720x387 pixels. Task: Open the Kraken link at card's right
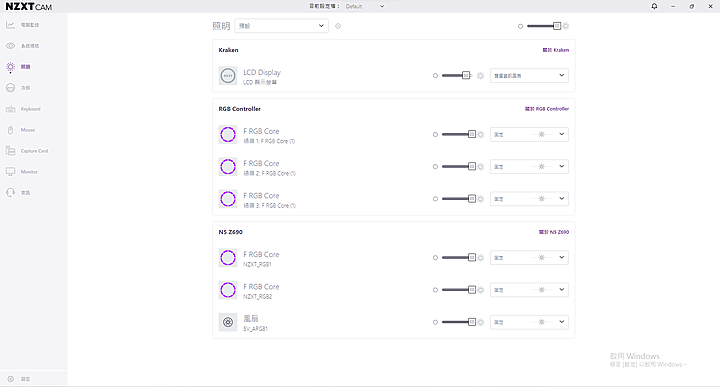[x=556, y=50]
